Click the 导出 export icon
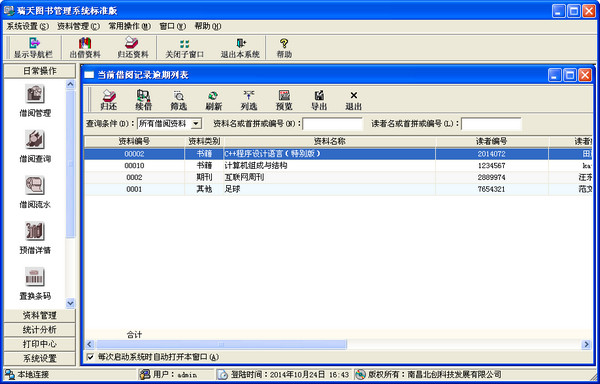This screenshot has width=600, height=384. [319, 101]
